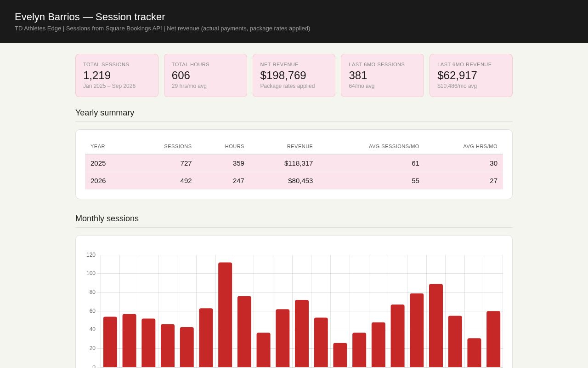This screenshot has width=588, height=368.
Task: Click the $62,917 revenue figure
Action: point(457,75)
